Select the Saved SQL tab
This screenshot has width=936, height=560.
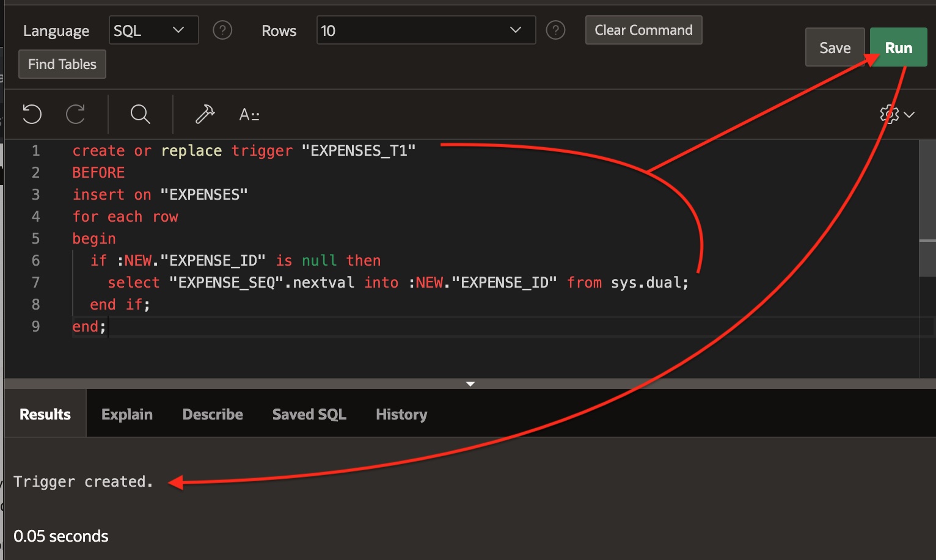coord(309,414)
